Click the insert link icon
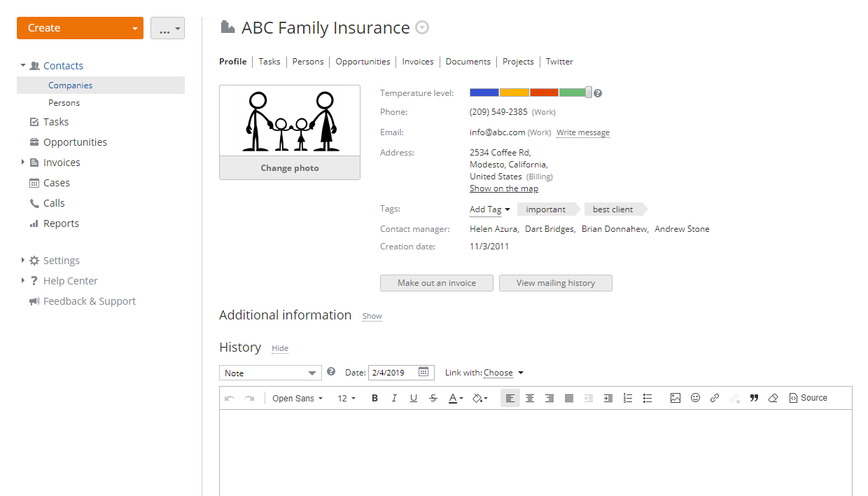The width and height of the screenshot is (868, 496). [715, 398]
